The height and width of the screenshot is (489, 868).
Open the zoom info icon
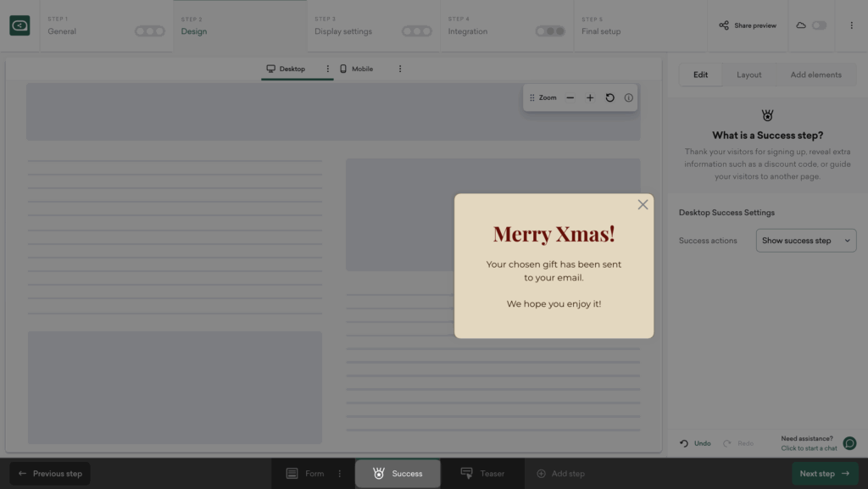coord(628,98)
